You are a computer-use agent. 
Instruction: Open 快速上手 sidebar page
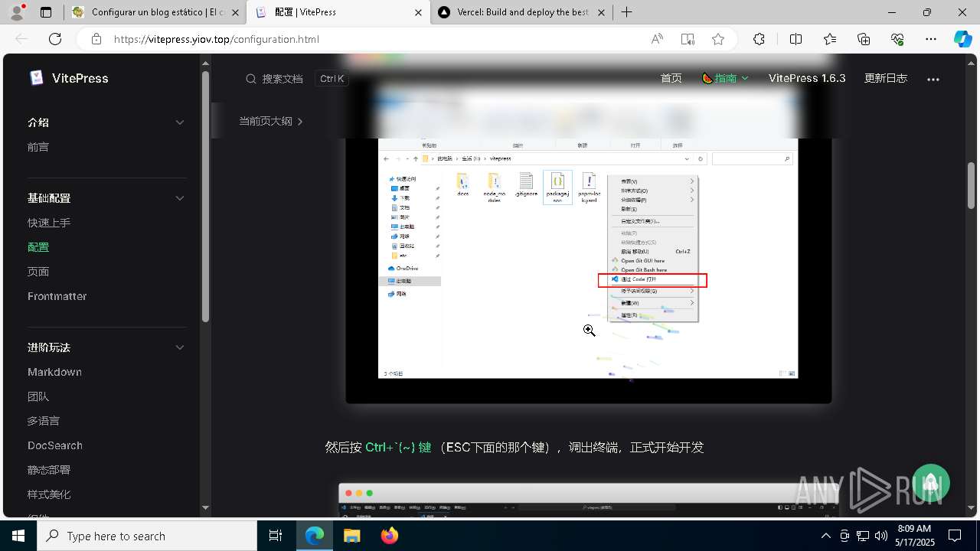[49, 223]
